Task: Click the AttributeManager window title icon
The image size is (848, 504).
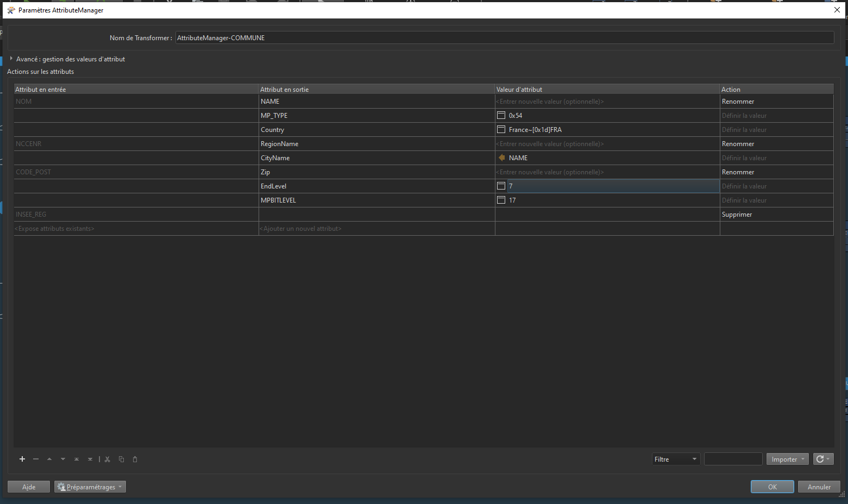Action: click(11, 10)
